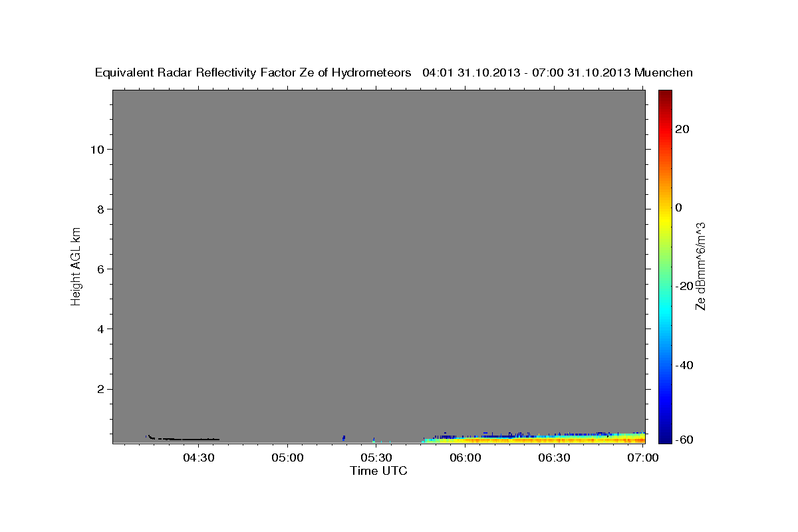
Task: Click the orange reflectivity band near 06:30
Action: (x=555, y=440)
